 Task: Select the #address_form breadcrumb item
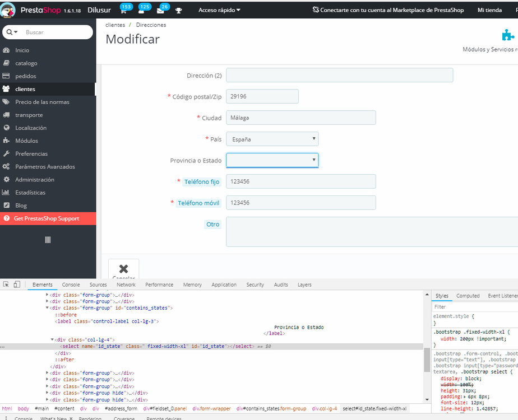pos(121,408)
